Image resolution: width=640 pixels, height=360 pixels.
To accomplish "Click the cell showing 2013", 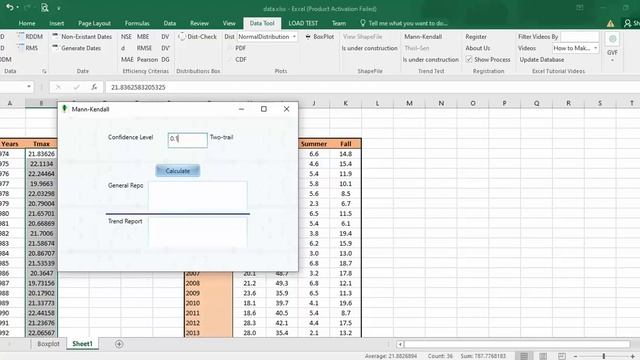I will coord(208,333).
